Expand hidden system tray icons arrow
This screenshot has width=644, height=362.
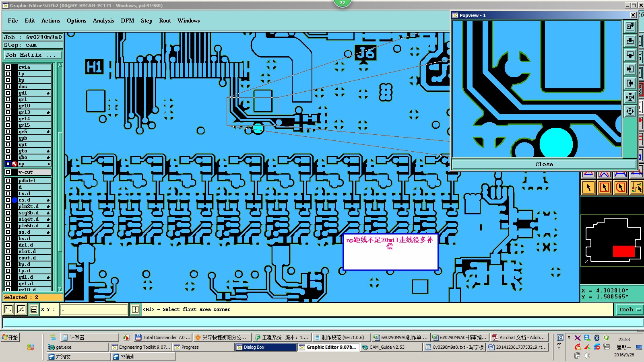pyautogui.click(x=569, y=337)
